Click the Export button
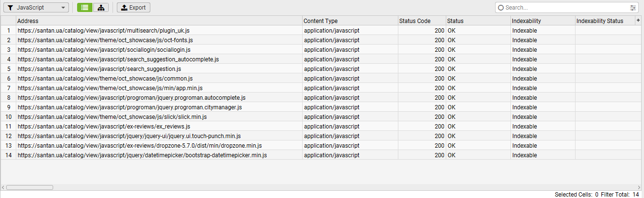644x198 pixels. pos(134,8)
